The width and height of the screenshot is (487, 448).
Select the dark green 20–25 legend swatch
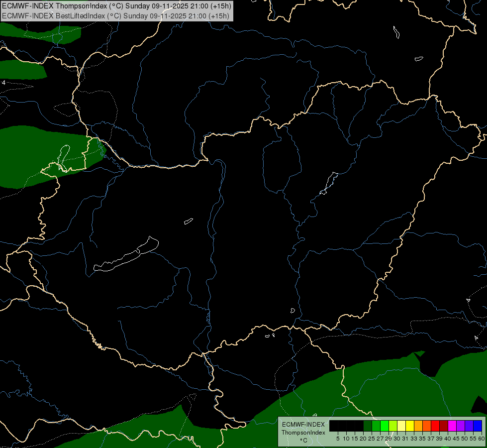tap(368, 426)
